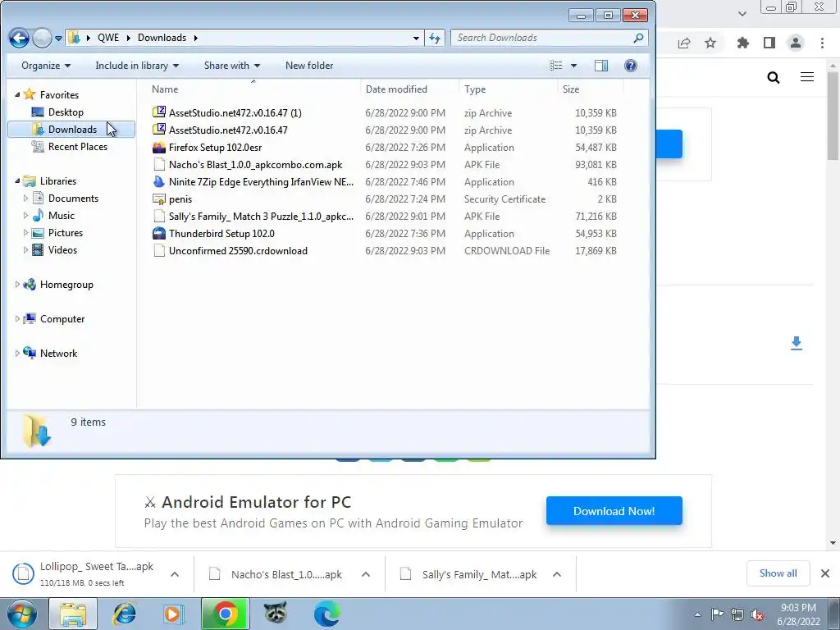
Task: Close the Chrome downloads bar
Action: point(825,573)
